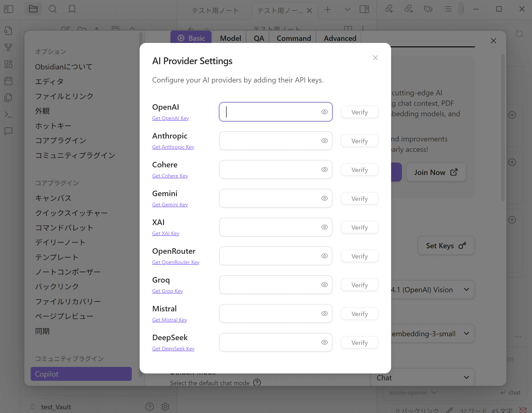Open graph view icon in ribbon
Image resolution: width=532 pixels, height=413 pixels.
8,47
